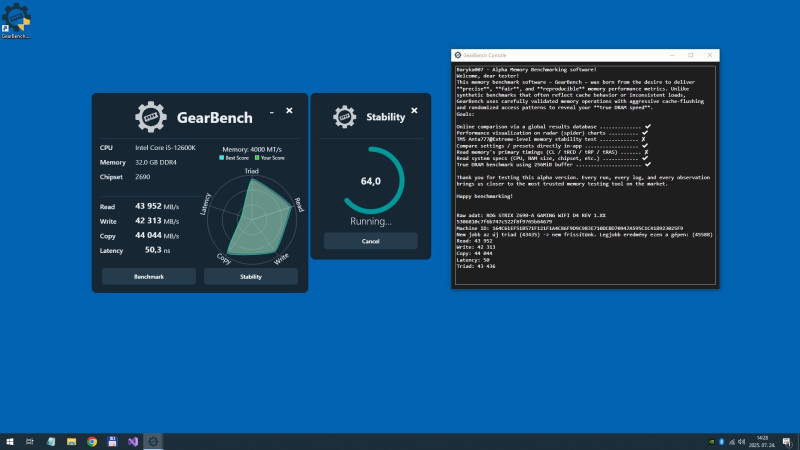Minimize the GearBench main window
The height and width of the screenshot is (450, 800).
tap(272, 111)
